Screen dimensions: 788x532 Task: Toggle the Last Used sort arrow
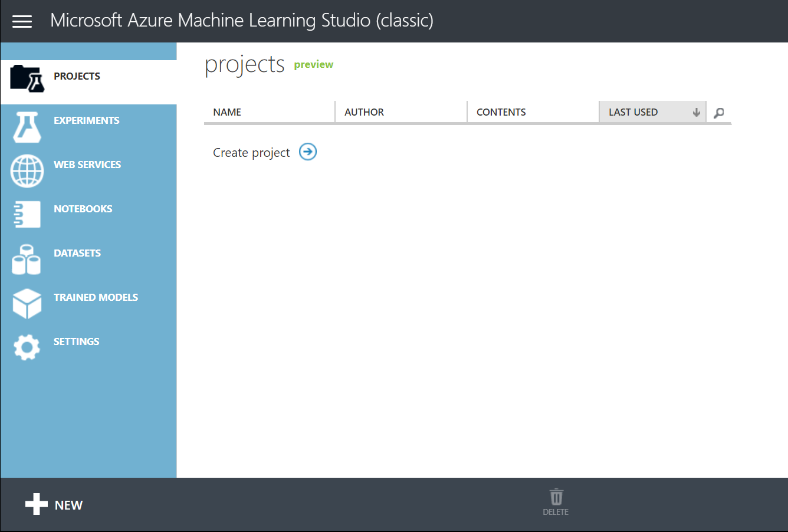(x=696, y=112)
